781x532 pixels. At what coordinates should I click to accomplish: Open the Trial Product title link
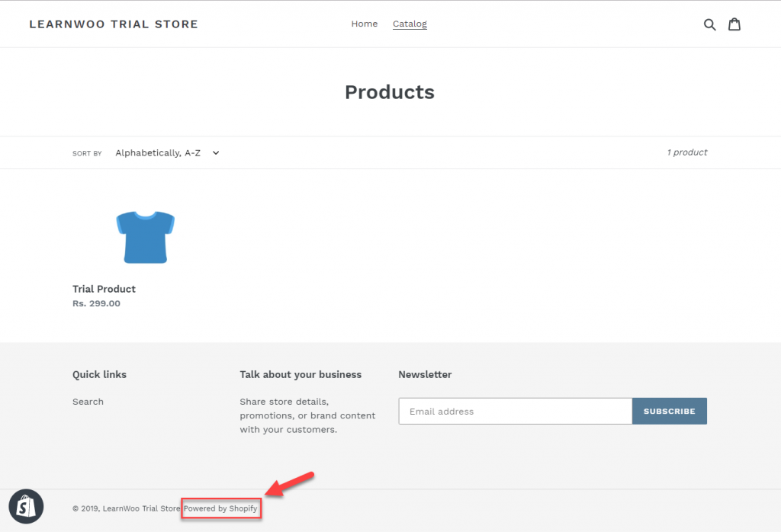point(104,289)
